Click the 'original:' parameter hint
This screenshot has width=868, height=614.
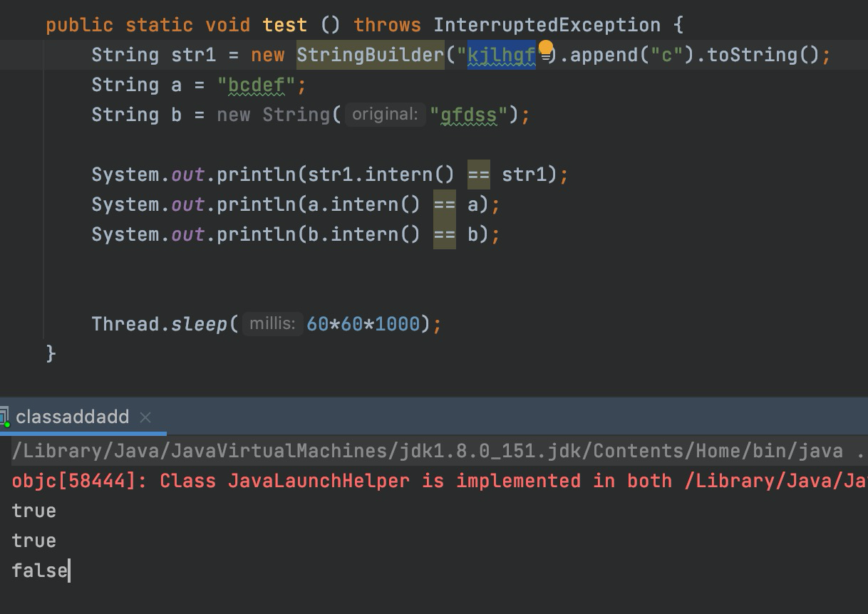[x=385, y=114]
